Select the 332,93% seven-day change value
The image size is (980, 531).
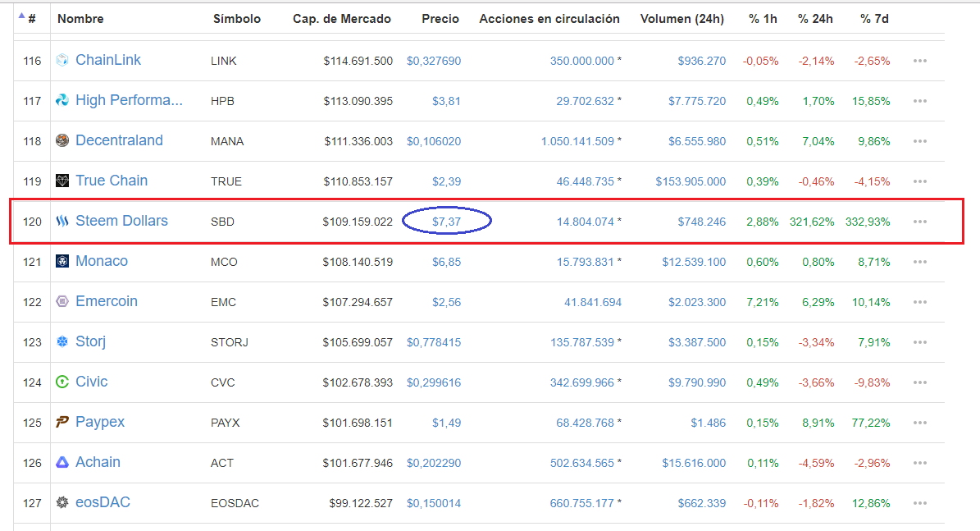pos(868,222)
